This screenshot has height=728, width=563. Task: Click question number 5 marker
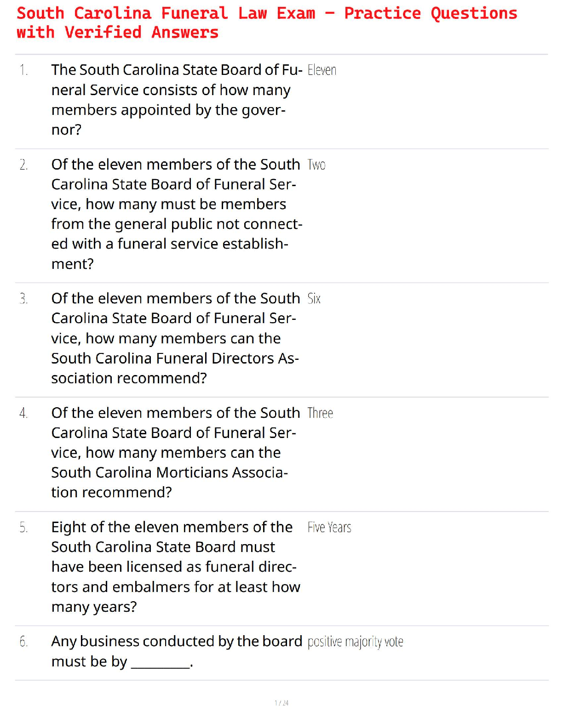(x=23, y=528)
